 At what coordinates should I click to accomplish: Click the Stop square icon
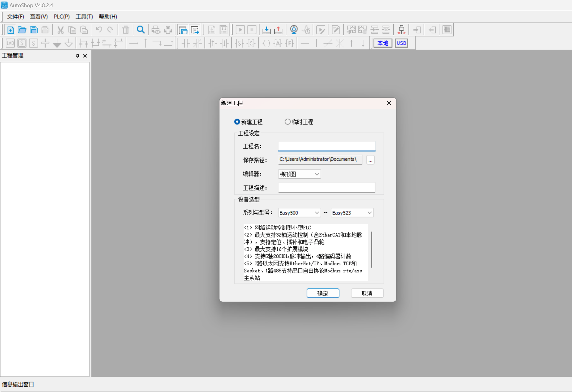click(x=252, y=30)
